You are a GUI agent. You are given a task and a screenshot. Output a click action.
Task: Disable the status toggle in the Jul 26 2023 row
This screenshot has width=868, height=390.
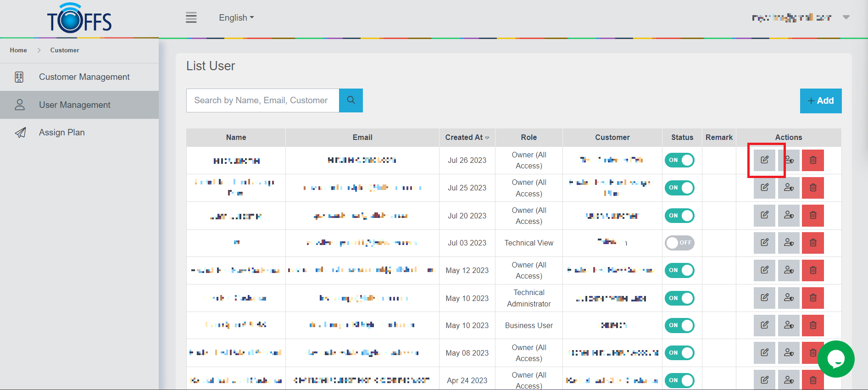pyautogui.click(x=679, y=160)
